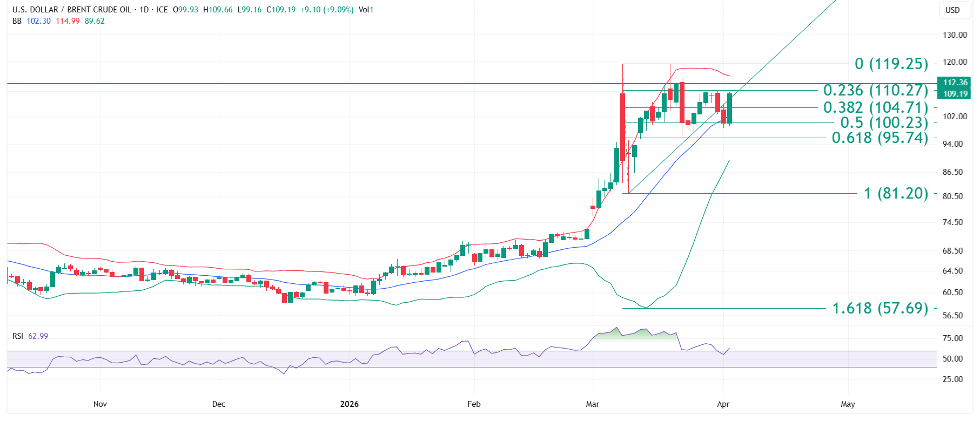The image size is (980, 422).
Task: Select the Fibonacci 0 (119.25) level label
Action: coord(891,64)
